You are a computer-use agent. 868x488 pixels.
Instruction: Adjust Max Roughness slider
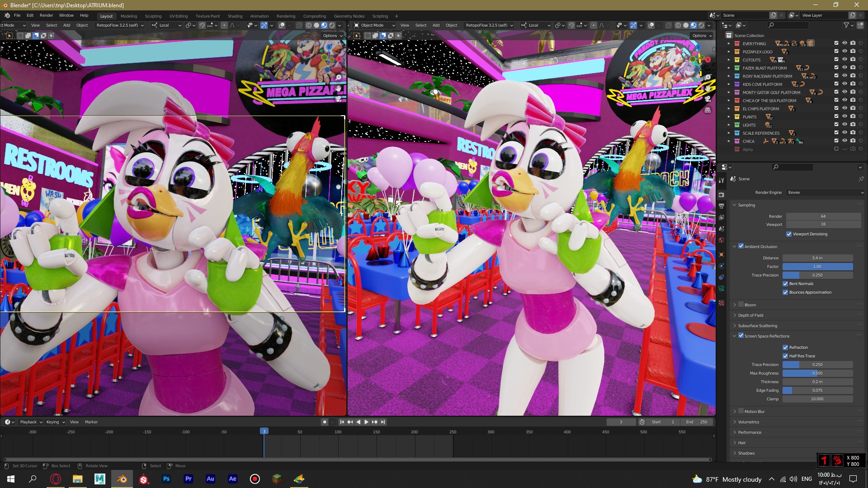pyautogui.click(x=817, y=373)
